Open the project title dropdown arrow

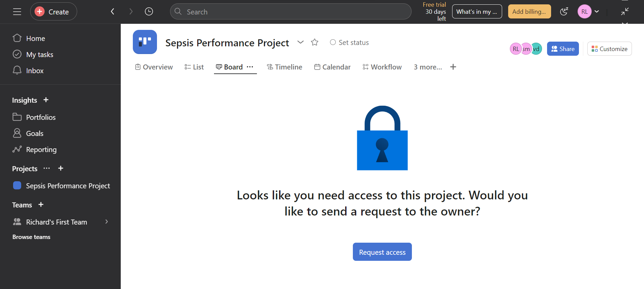coord(301,42)
